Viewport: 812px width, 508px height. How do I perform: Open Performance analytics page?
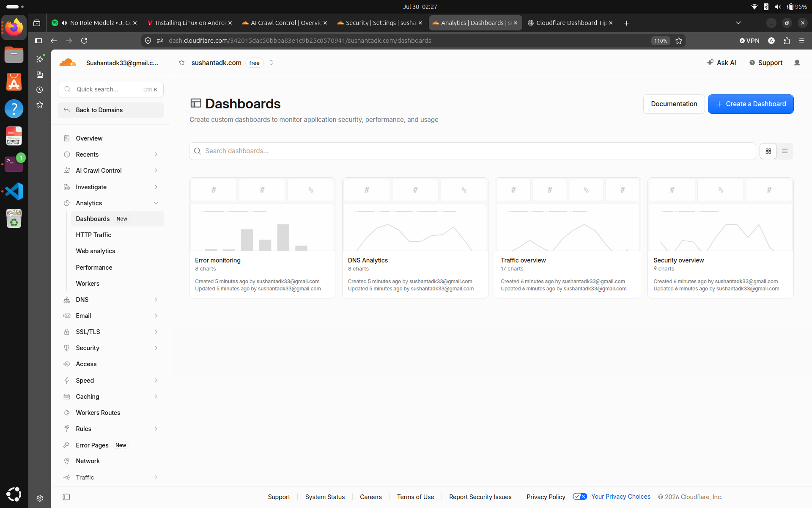point(117,268)
